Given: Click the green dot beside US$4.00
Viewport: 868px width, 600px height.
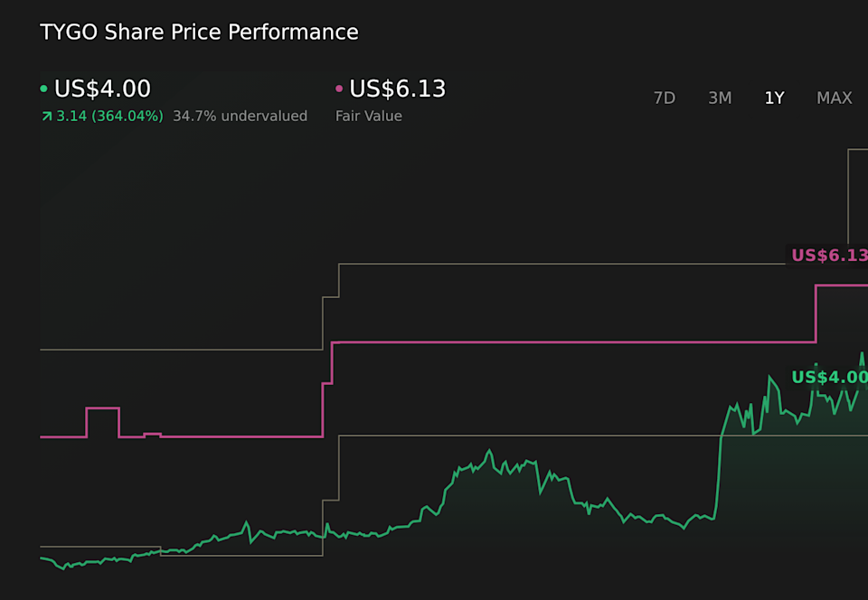Looking at the screenshot, I should point(43,89).
